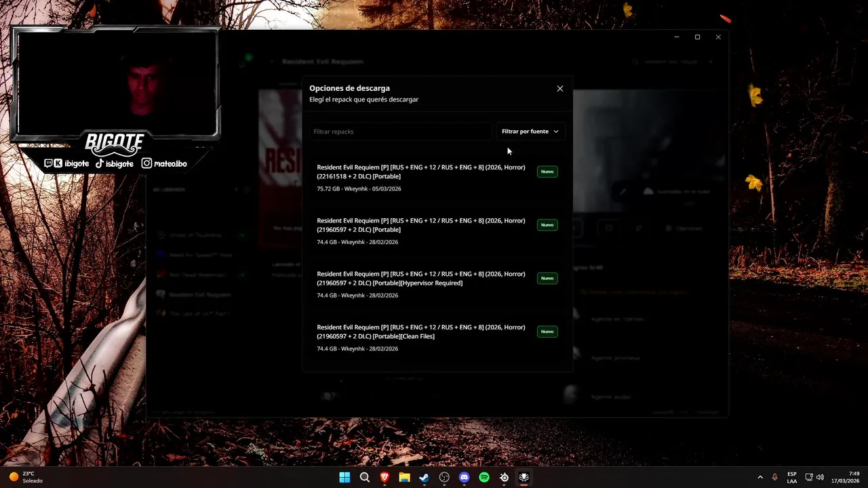
Task: Close the Hydra launcher window
Action: click(718, 37)
